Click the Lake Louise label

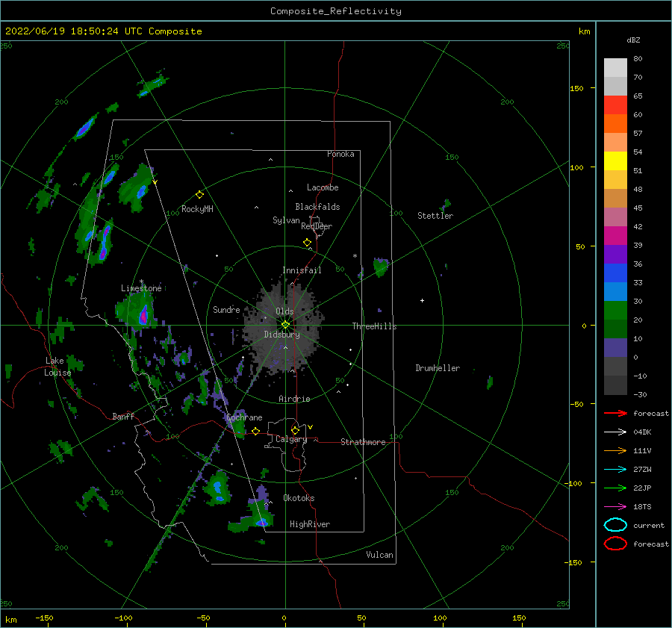pos(57,367)
